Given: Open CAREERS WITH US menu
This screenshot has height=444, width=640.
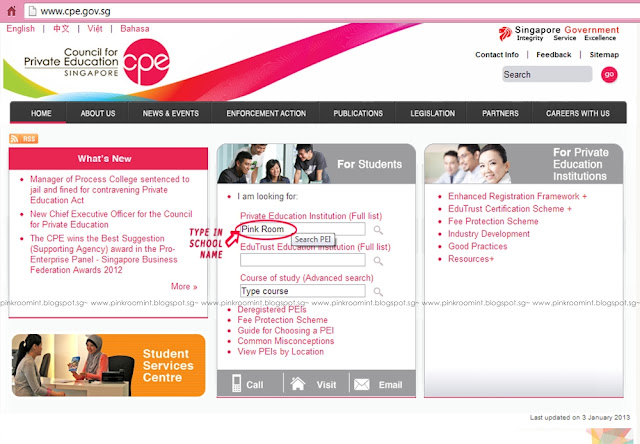Looking at the screenshot, I should click(x=578, y=113).
